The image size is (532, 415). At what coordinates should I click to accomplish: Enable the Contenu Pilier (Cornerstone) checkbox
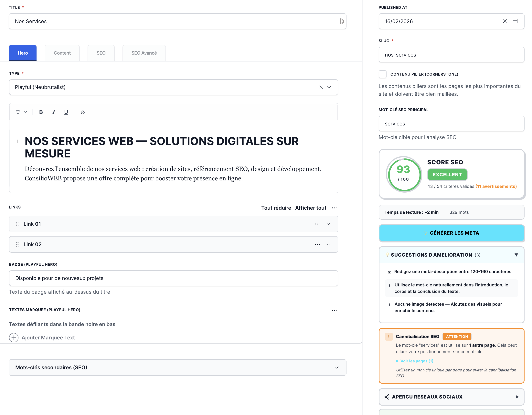click(x=383, y=74)
